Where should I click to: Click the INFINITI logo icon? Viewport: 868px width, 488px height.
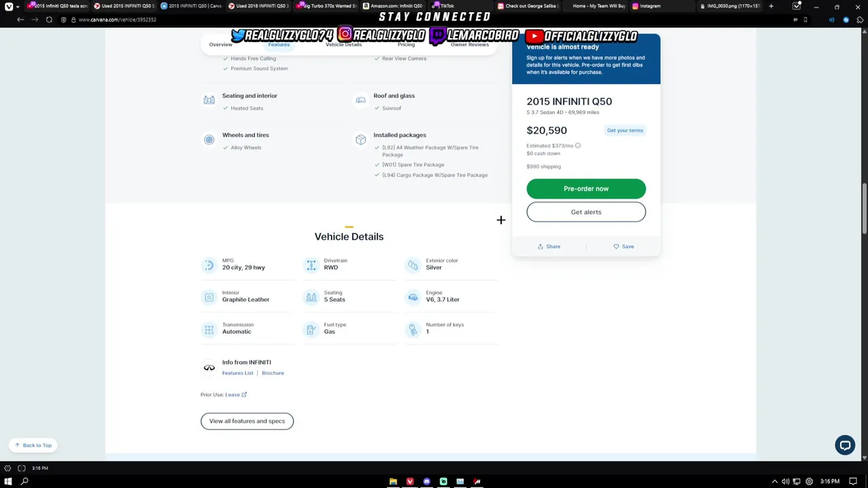[209, 367]
